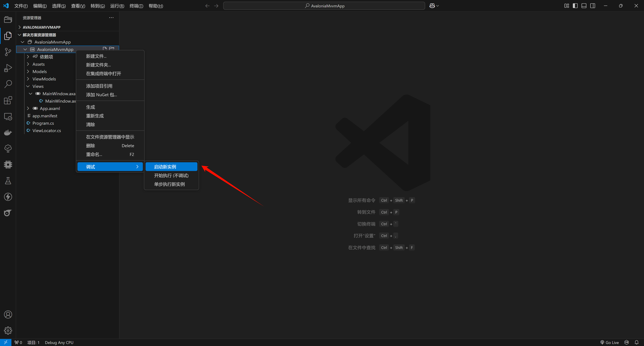Viewport: 644px width, 346px height.
Task: Open the lightning-bolt circle view
Action: tap(8, 197)
